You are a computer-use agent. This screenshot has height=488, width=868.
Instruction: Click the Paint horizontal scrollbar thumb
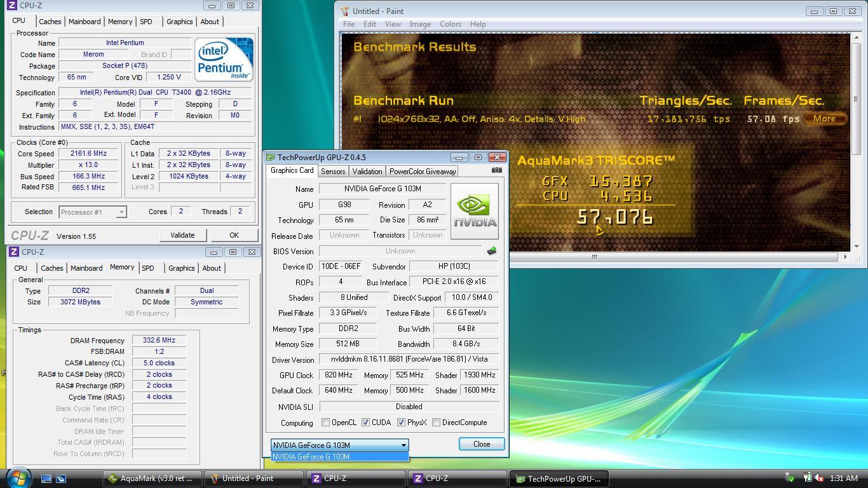coord(594,257)
